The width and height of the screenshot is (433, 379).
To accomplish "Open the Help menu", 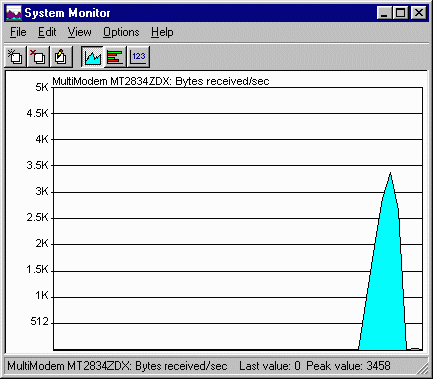I will click(x=162, y=32).
